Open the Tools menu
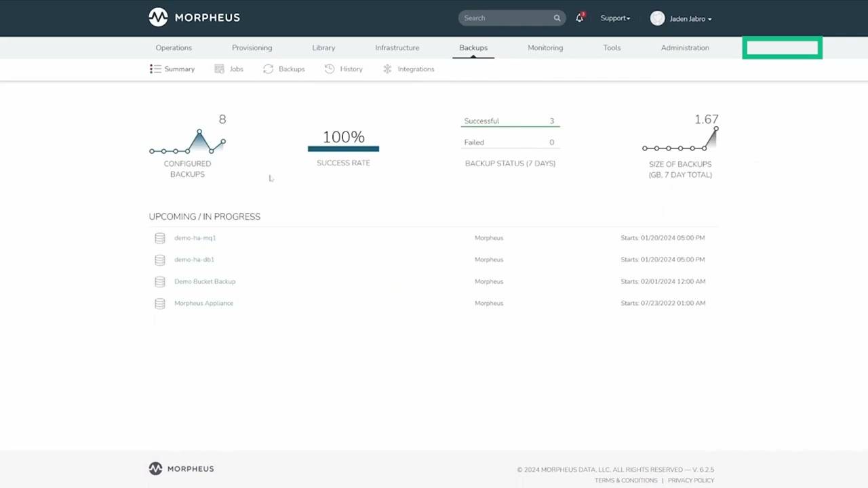The image size is (868, 488). tap(612, 47)
